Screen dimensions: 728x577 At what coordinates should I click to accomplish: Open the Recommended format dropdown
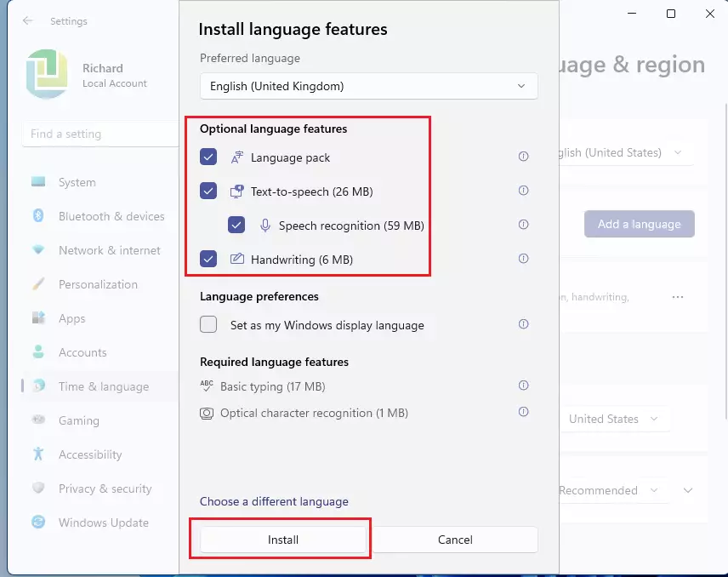pyautogui.click(x=615, y=490)
